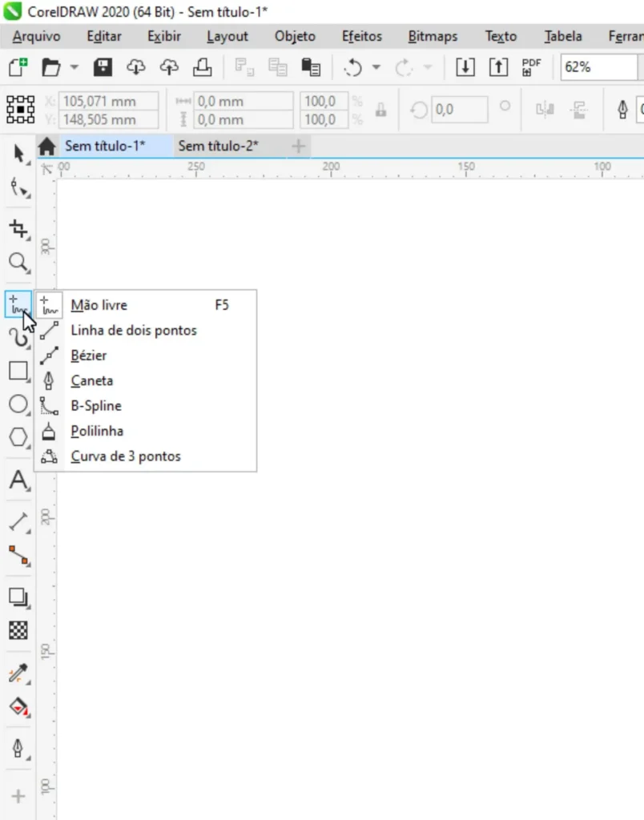Click the Open folder icon

click(x=50, y=67)
